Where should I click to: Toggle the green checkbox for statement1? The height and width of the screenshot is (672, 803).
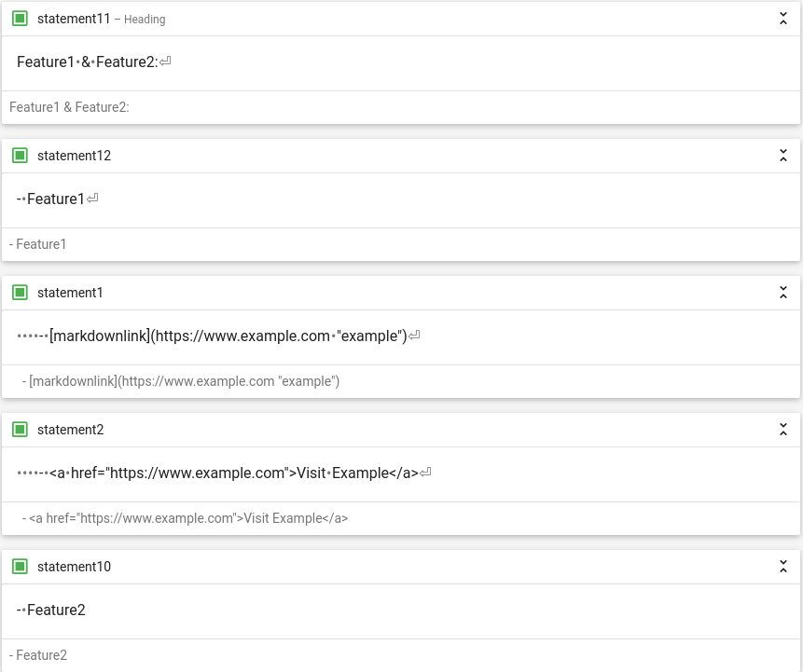tap(20, 293)
